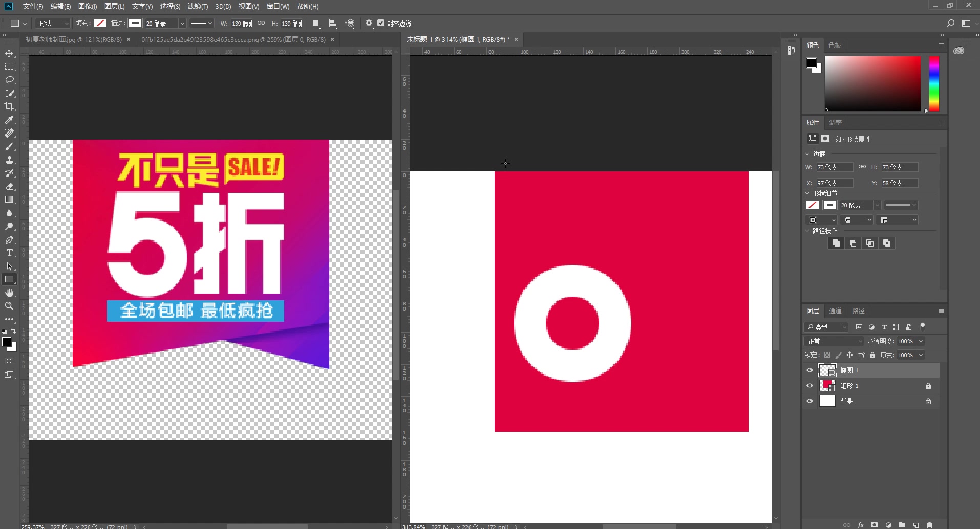Viewport: 980px width, 529px height.
Task: Hide the 背景 layer
Action: pyautogui.click(x=809, y=401)
